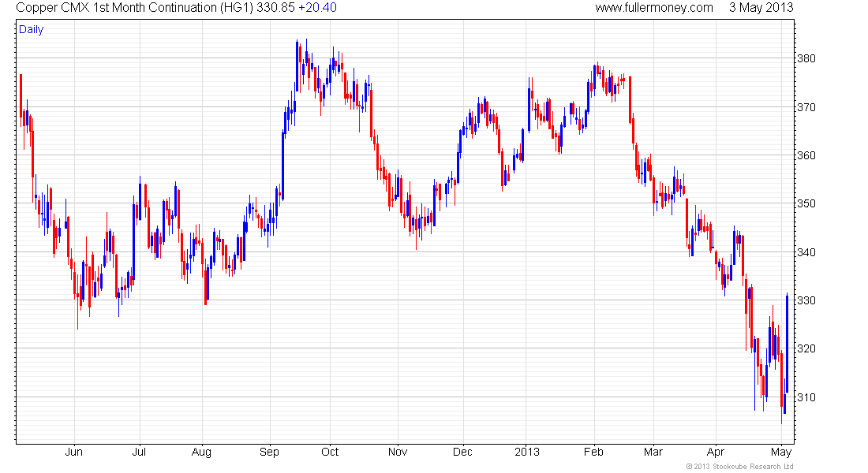Click the 'Daily' interval label
Screen dimensions: 868x473
[x=31, y=30]
